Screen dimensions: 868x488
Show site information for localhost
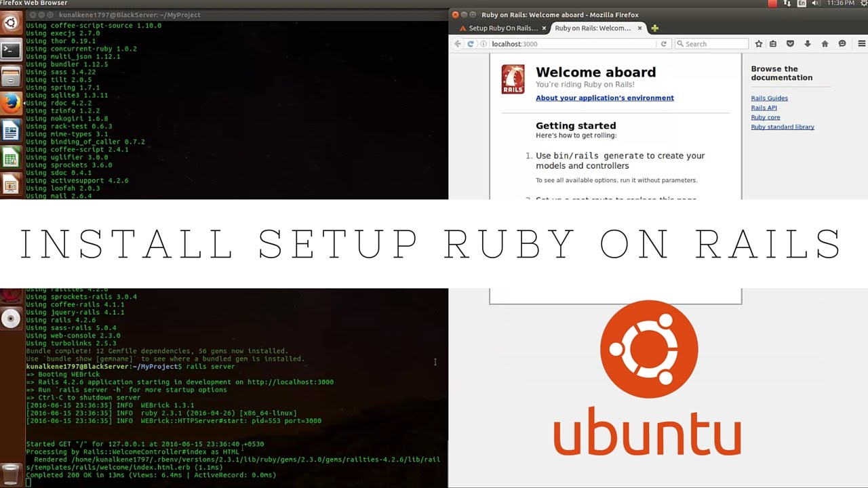pyautogui.click(x=484, y=43)
